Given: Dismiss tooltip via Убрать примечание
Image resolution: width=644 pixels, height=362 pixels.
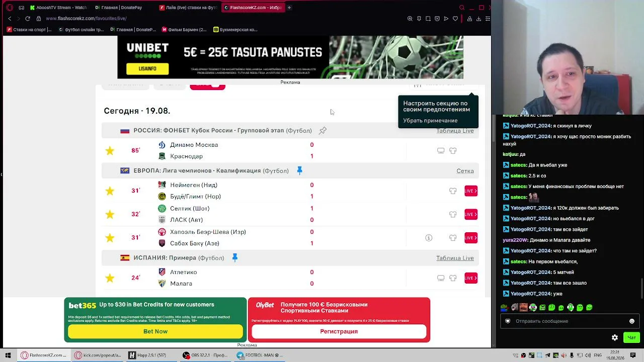Looking at the screenshot, I should 430,121.
